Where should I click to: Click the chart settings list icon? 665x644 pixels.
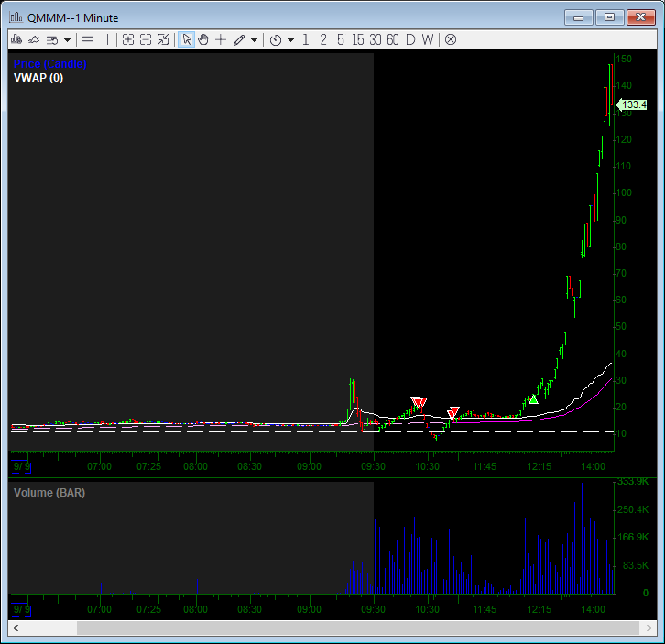pyautogui.click(x=52, y=40)
